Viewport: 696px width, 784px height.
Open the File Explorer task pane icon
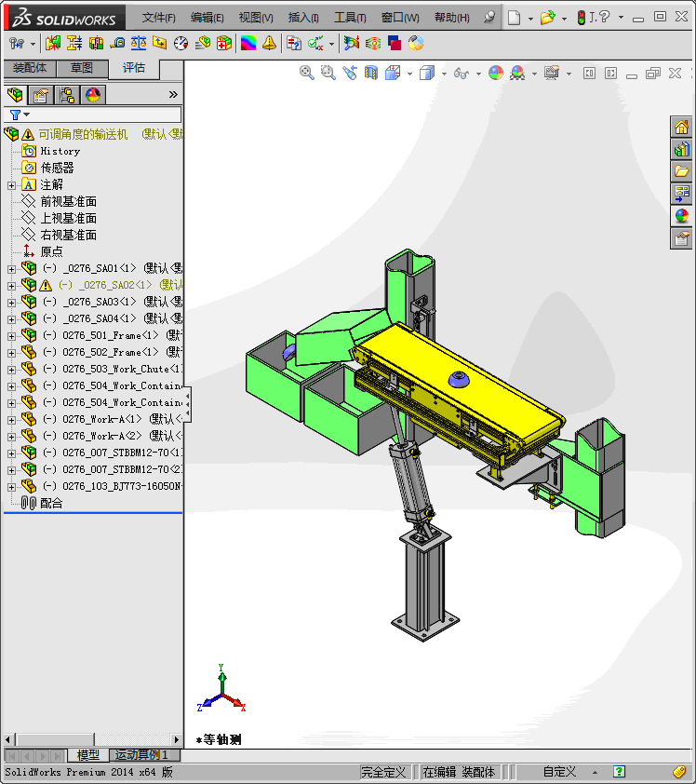pyautogui.click(x=681, y=171)
